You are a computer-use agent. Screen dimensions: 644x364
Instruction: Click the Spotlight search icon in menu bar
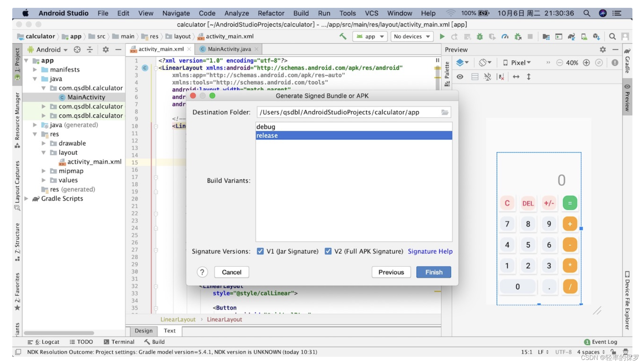(x=586, y=13)
